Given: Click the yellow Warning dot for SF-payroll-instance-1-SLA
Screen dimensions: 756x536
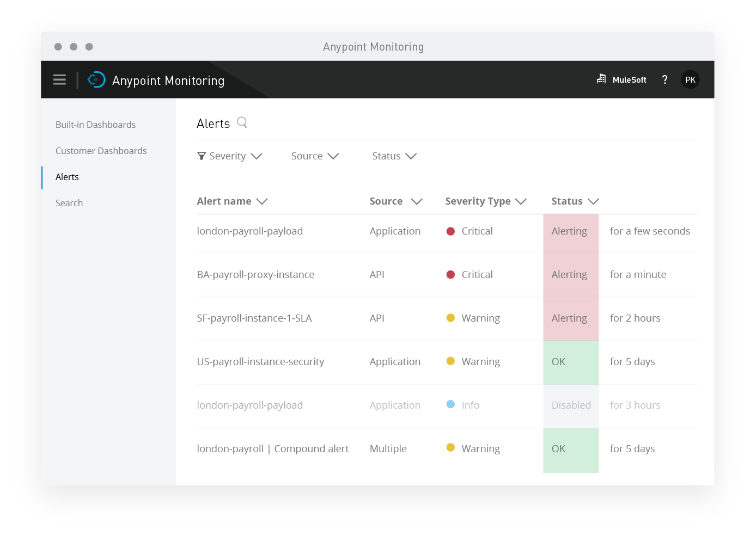Looking at the screenshot, I should pos(450,318).
